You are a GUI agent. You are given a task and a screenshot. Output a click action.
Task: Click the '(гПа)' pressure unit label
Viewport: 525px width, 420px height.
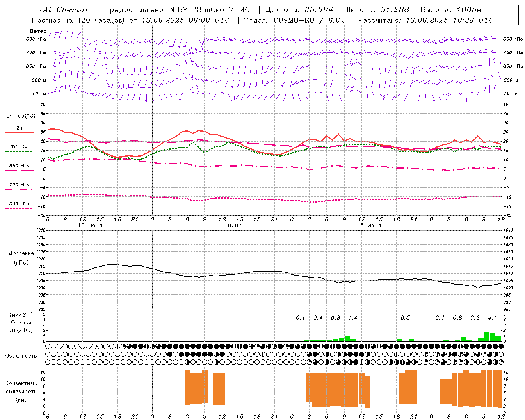click(21, 262)
